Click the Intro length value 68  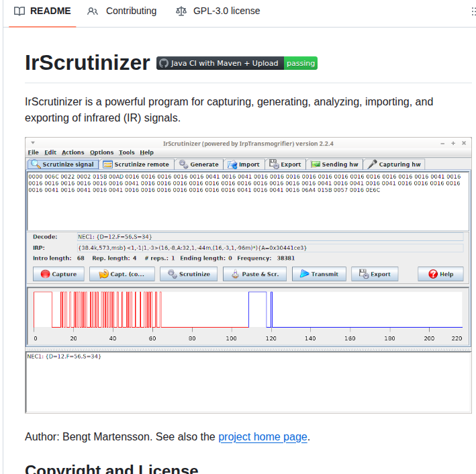(x=81, y=258)
